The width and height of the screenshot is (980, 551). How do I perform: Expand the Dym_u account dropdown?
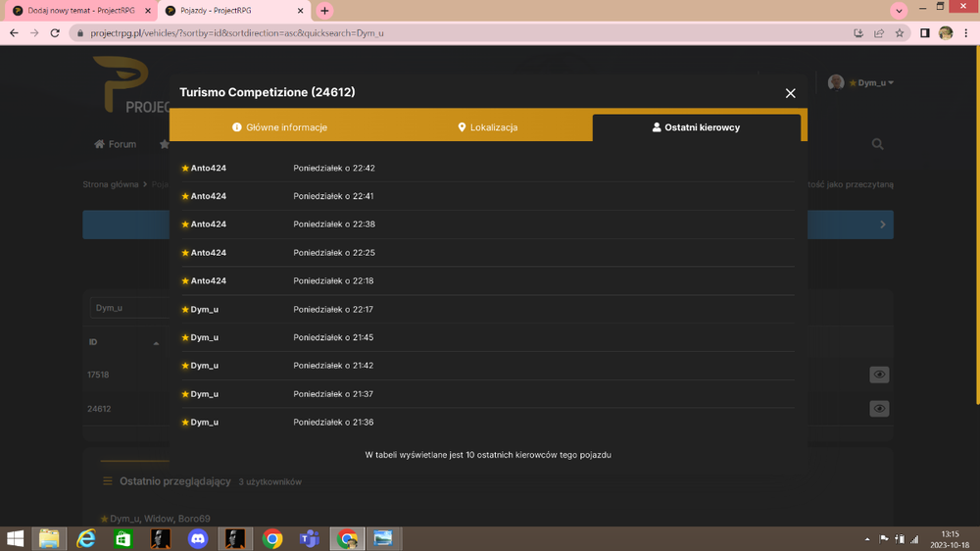(x=870, y=82)
